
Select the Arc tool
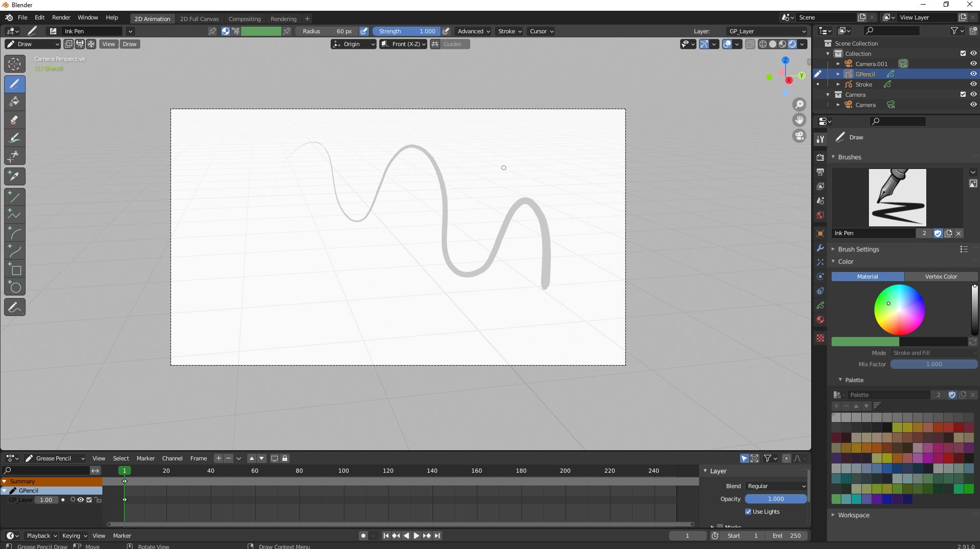pyautogui.click(x=15, y=233)
